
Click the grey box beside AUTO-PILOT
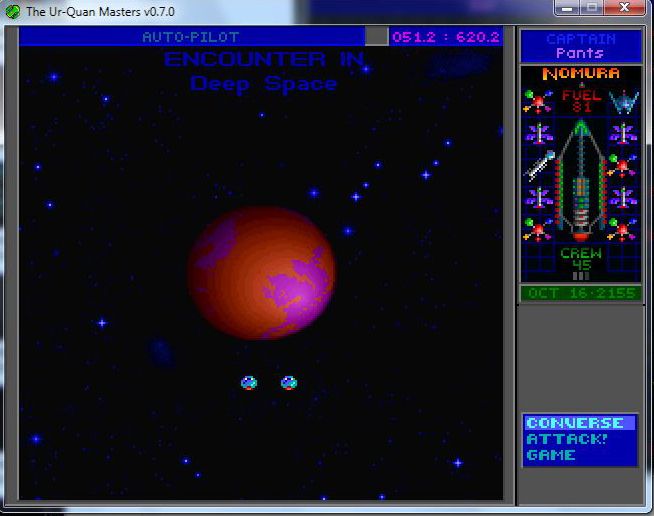[x=377, y=37]
